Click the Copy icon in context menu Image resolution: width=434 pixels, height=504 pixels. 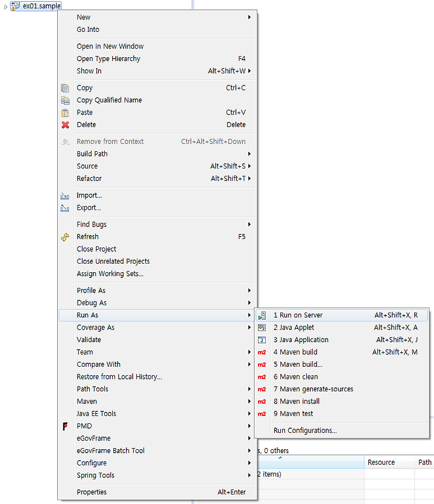click(65, 88)
